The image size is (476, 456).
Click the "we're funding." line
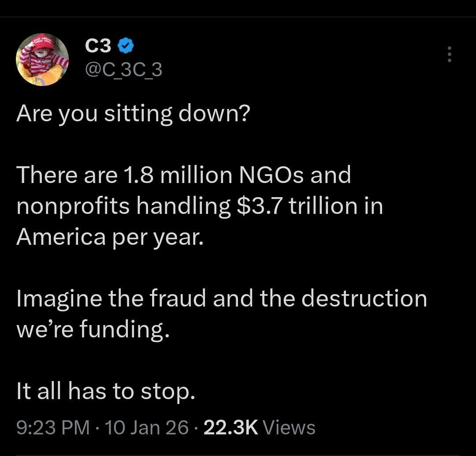[93, 329]
